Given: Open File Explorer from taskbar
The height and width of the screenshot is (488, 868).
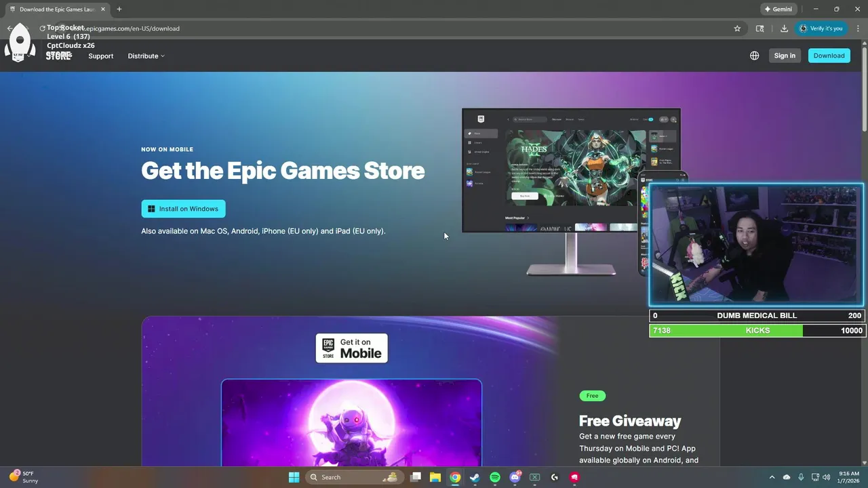Looking at the screenshot, I should [435, 477].
